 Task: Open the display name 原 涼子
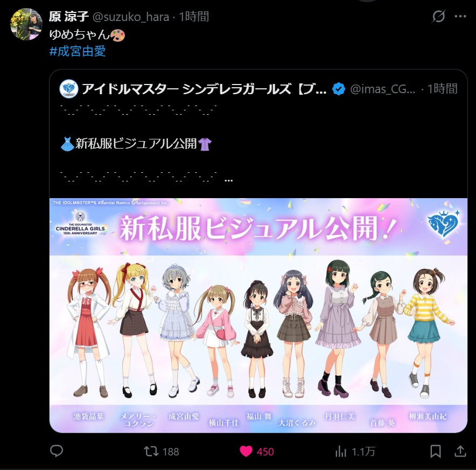point(68,16)
